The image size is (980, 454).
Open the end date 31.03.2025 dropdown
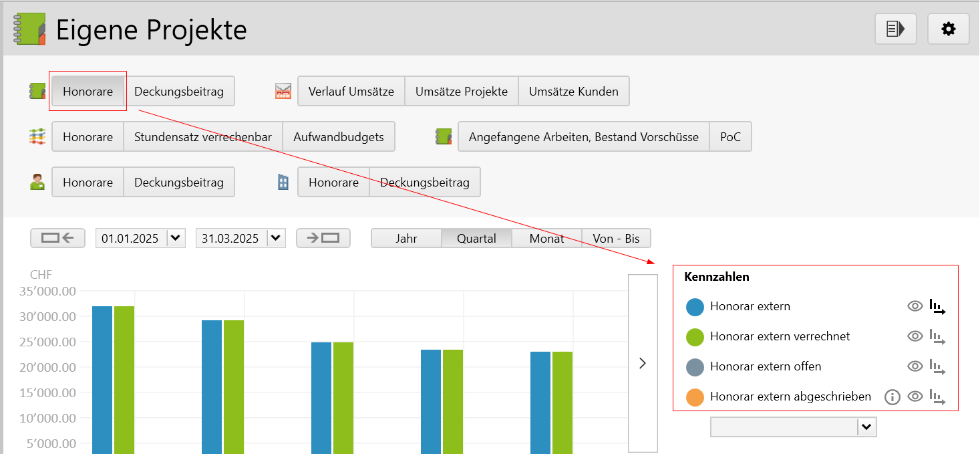[276, 238]
